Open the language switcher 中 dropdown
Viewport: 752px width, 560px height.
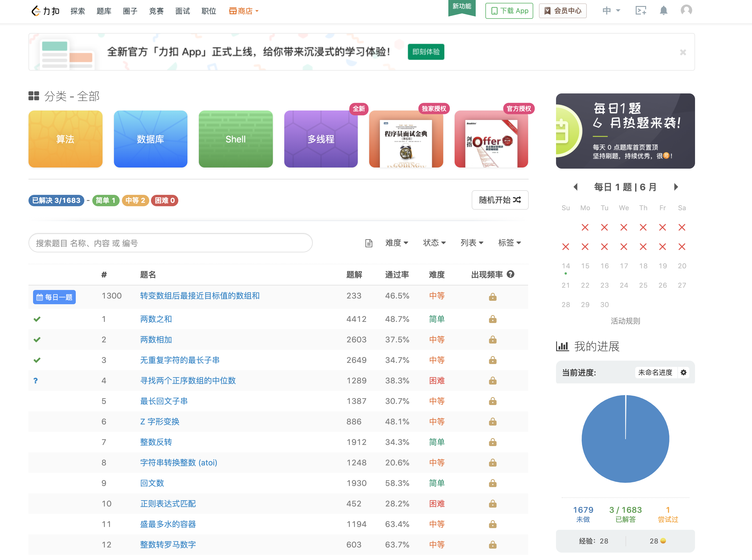pyautogui.click(x=611, y=11)
